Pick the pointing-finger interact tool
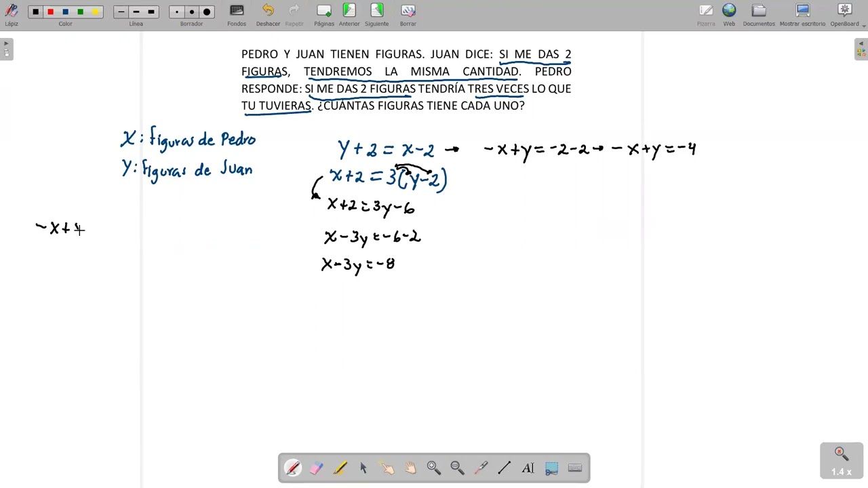The width and height of the screenshot is (868, 488). [387, 468]
